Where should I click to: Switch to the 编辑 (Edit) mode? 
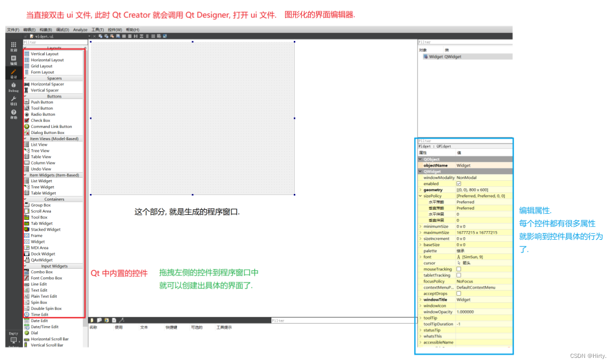(13, 61)
